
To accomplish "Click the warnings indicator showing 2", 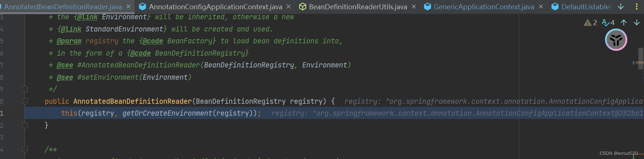I will pyautogui.click(x=590, y=23).
